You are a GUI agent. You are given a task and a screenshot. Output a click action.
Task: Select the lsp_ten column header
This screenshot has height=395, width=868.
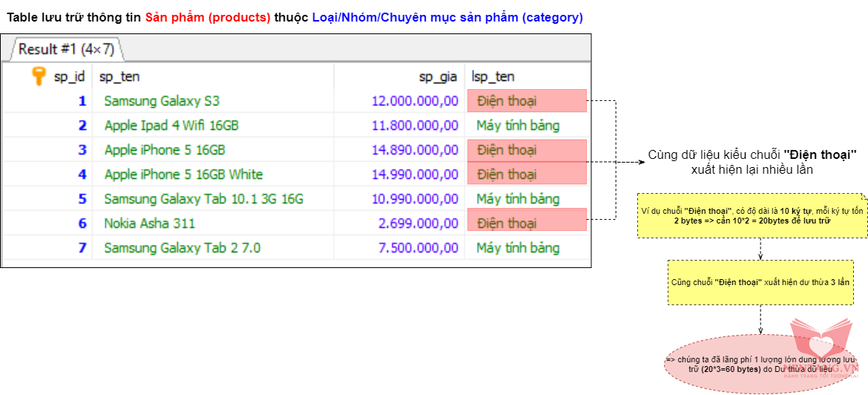click(x=493, y=76)
